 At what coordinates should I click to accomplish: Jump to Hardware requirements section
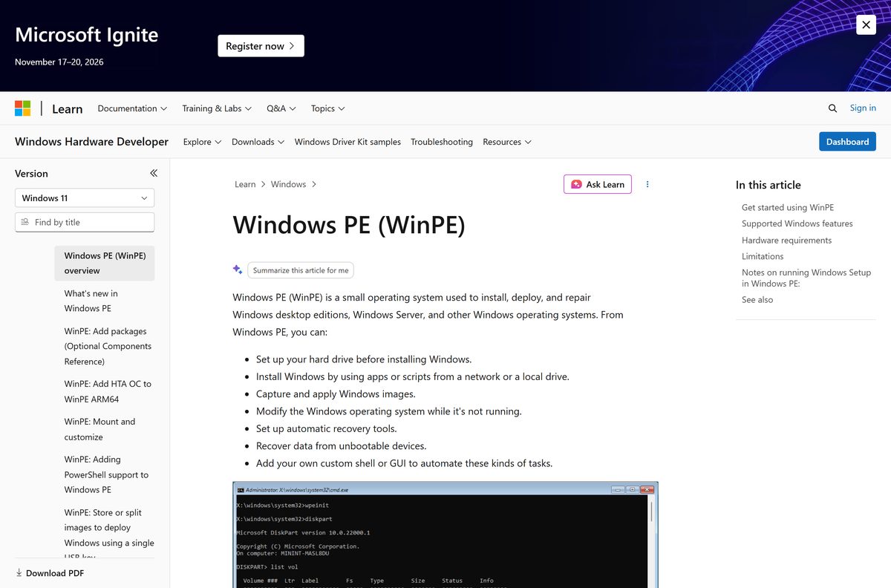pos(786,240)
